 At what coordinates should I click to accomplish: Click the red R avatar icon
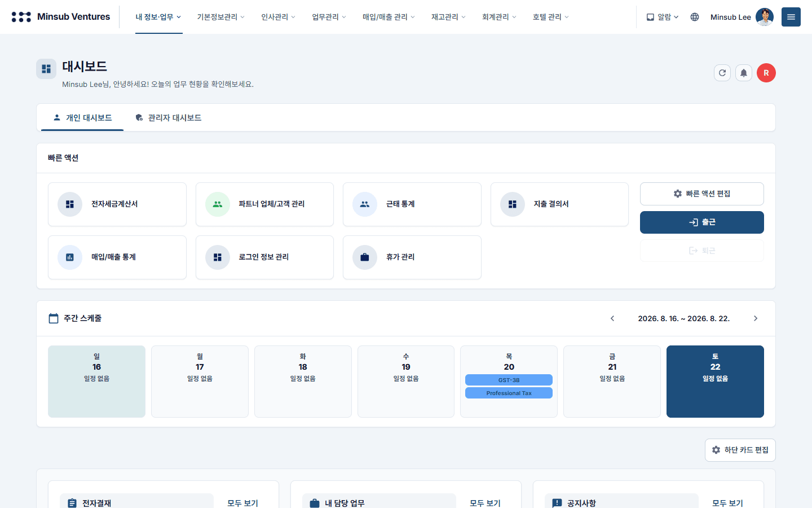coord(766,73)
